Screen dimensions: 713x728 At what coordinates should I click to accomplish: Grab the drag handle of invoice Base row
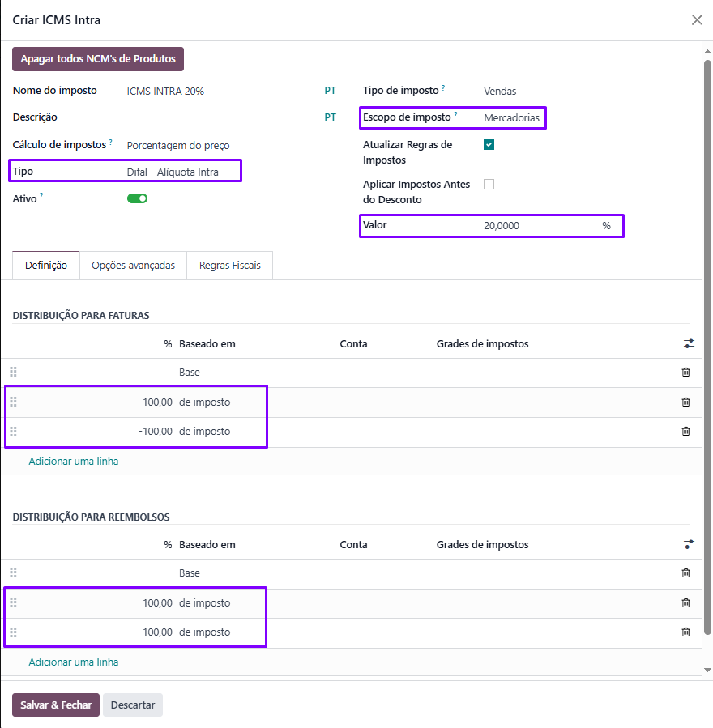[x=14, y=372]
